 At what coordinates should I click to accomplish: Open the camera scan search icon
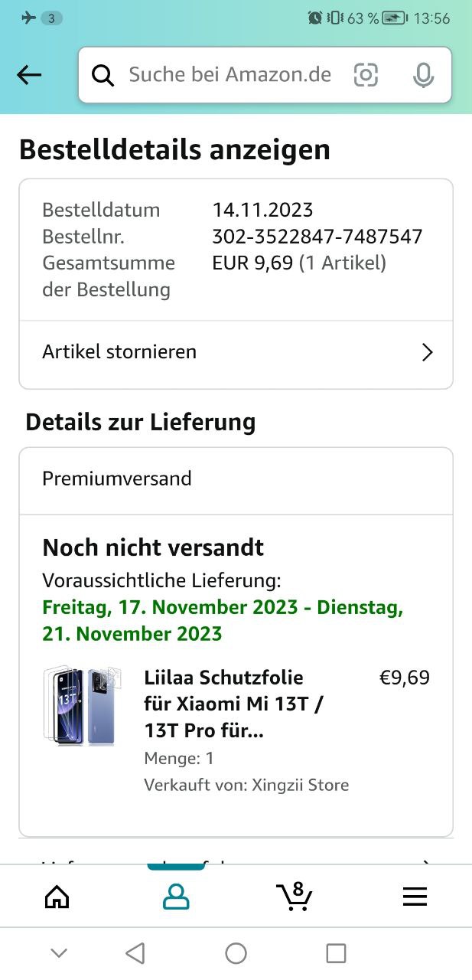[x=366, y=75]
